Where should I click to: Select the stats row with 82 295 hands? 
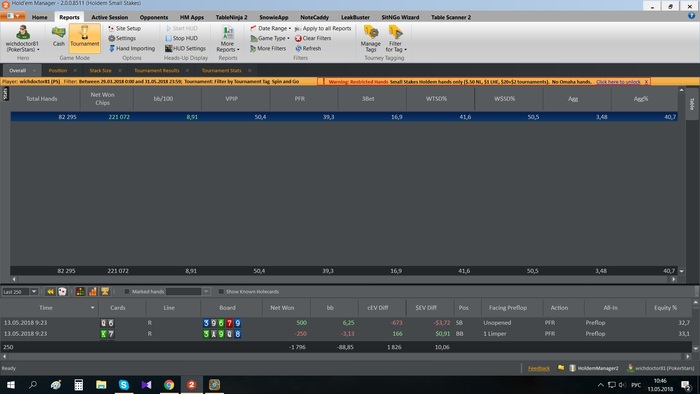point(344,117)
